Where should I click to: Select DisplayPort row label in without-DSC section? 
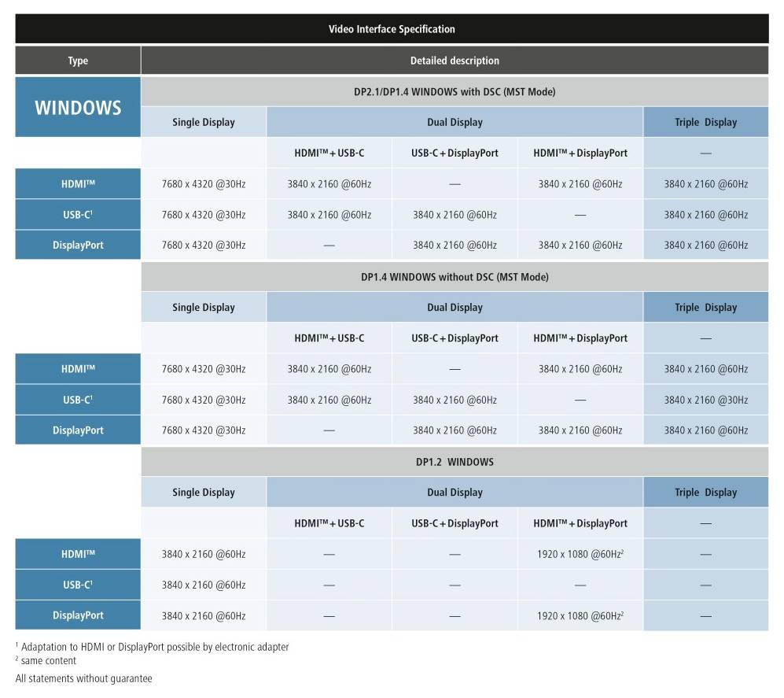[78, 430]
